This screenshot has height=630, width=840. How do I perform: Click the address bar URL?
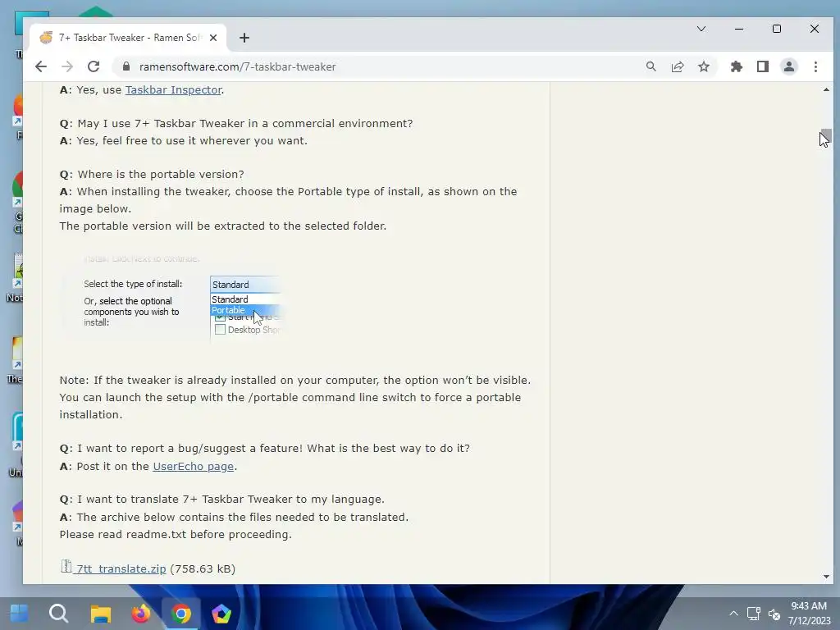click(237, 66)
